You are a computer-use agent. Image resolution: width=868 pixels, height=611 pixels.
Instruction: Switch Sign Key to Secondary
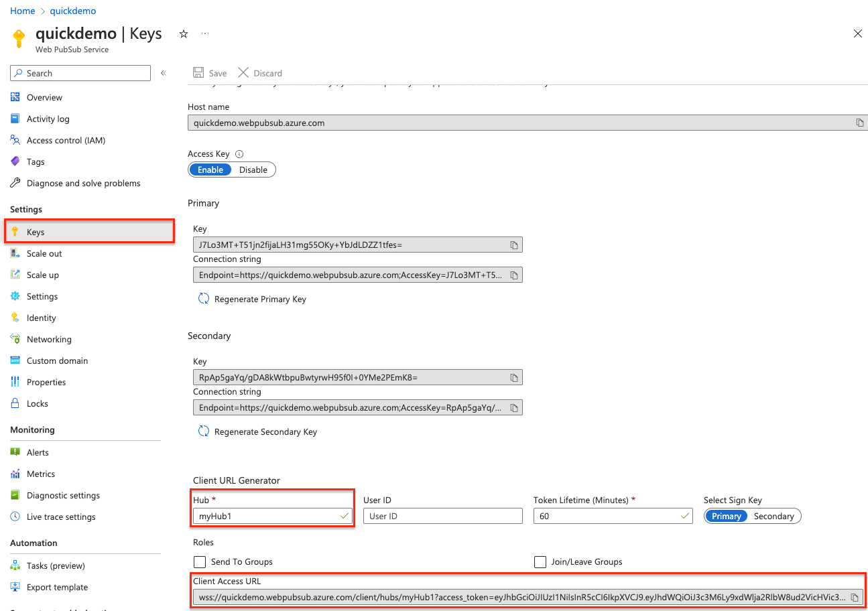coord(774,516)
